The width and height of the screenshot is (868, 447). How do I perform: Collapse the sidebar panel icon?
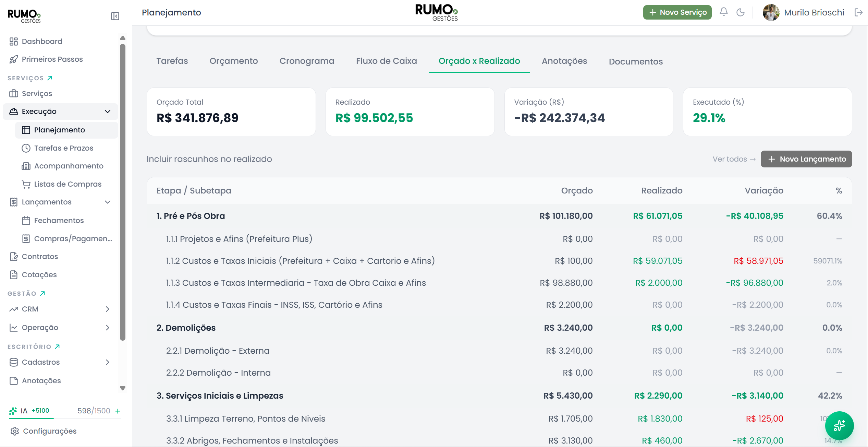click(115, 16)
